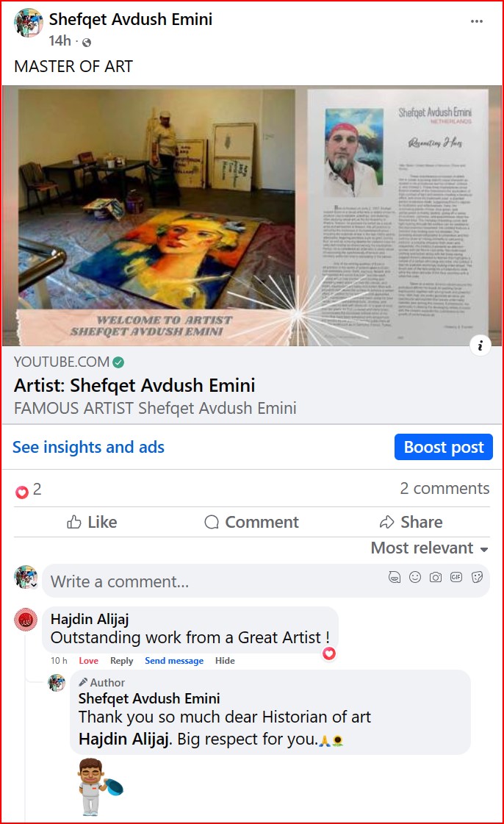The height and width of the screenshot is (824, 504).
Task: Switch commenting profile via avatar chevron
Action: 34,584
